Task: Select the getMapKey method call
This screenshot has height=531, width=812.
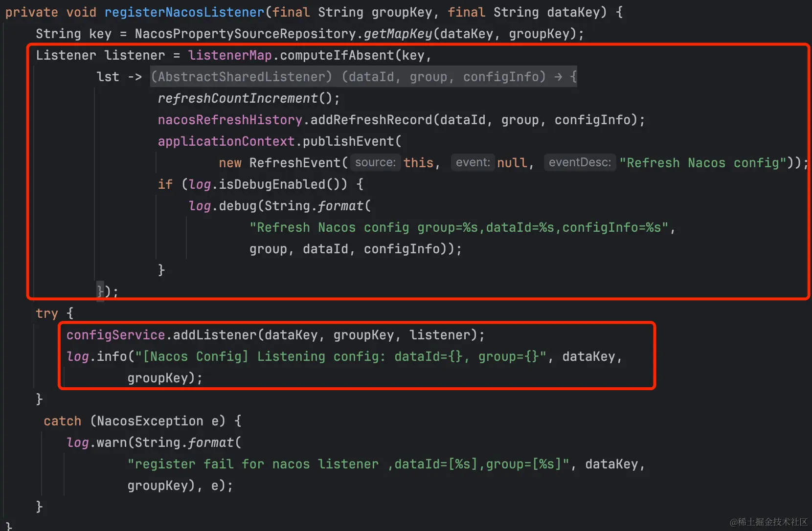Action: [x=398, y=34]
